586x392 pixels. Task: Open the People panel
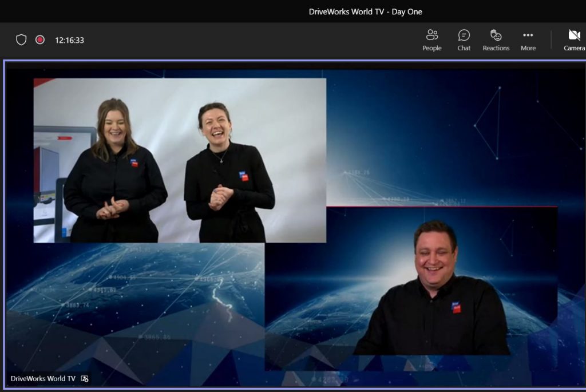(431, 40)
